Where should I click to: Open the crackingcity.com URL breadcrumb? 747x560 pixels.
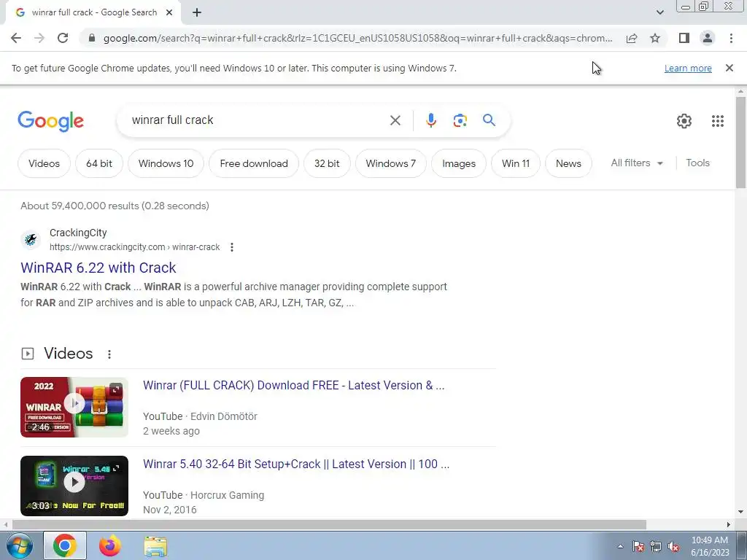(x=134, y=247)
